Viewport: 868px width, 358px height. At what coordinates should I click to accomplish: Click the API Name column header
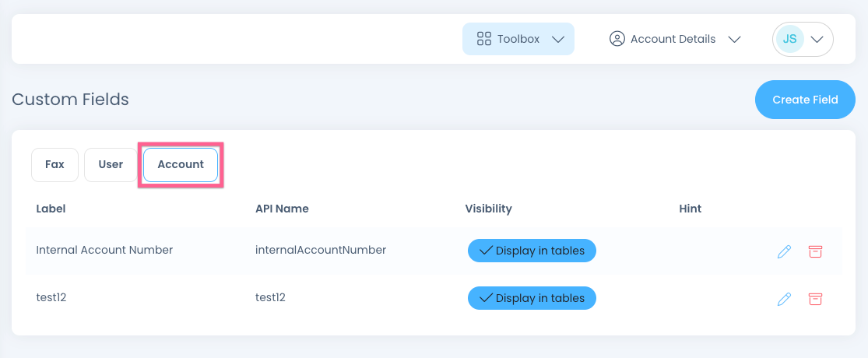coord(282,209)
